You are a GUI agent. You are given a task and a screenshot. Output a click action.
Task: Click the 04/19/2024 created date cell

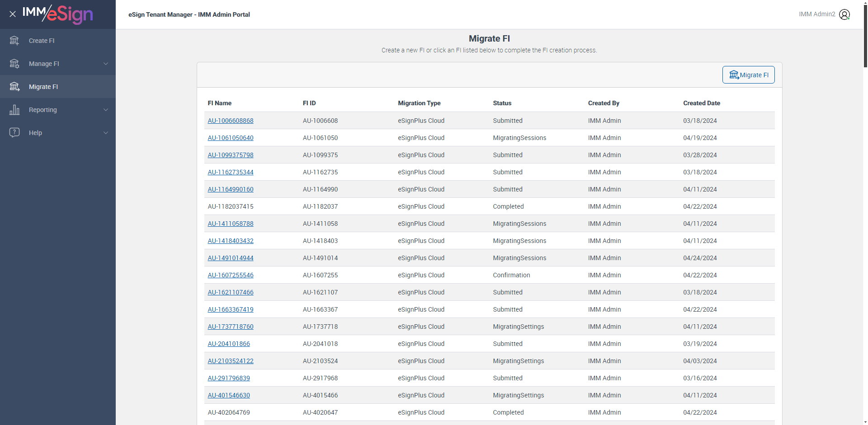(700, 138)
